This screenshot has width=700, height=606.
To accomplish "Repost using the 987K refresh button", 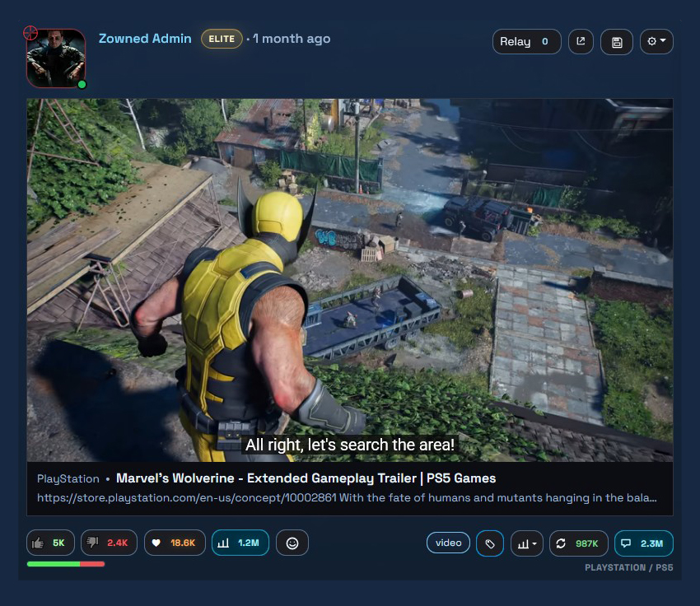I will point(579,543).
